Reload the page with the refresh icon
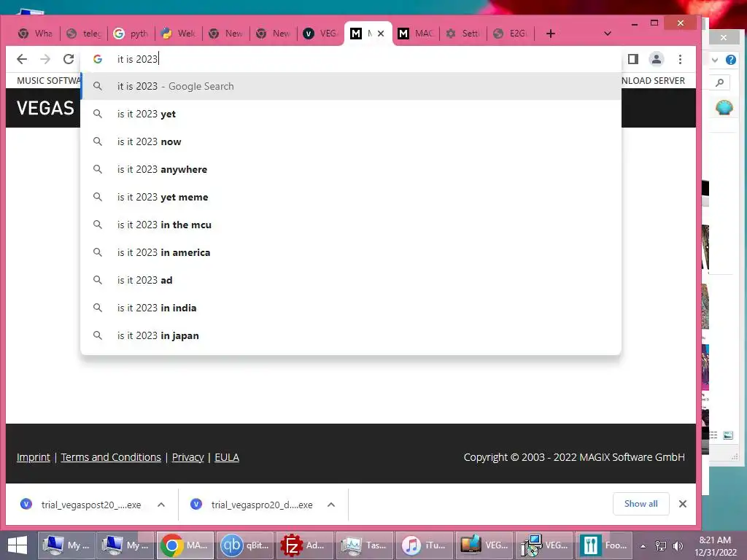 point(69,59)
